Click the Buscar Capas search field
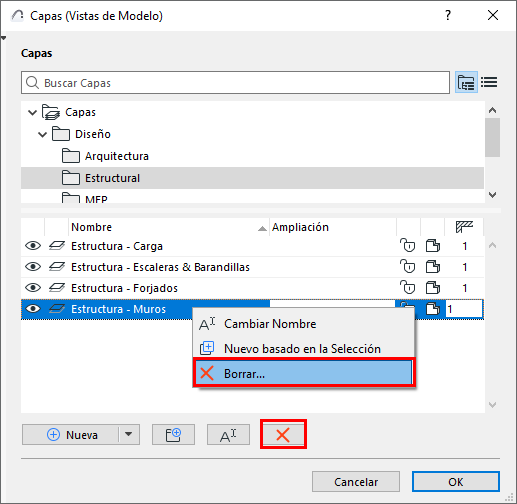Viewport: 517px width, 504px height. click(x=235, y=82)
